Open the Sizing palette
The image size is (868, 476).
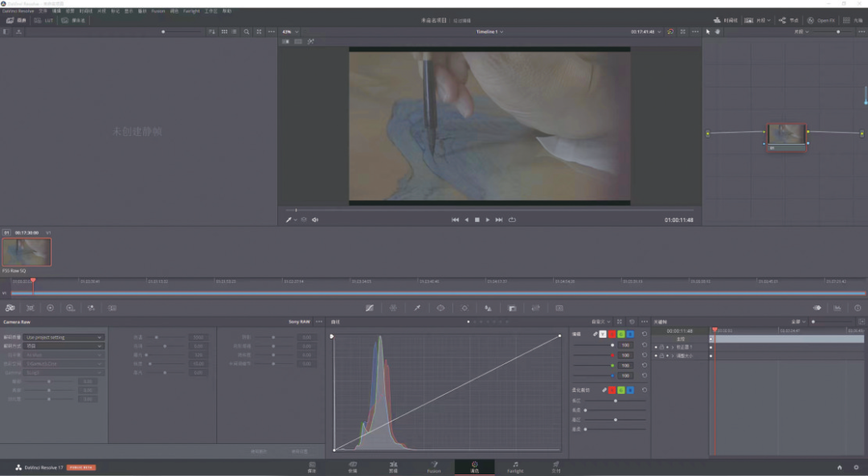point(535,308)
